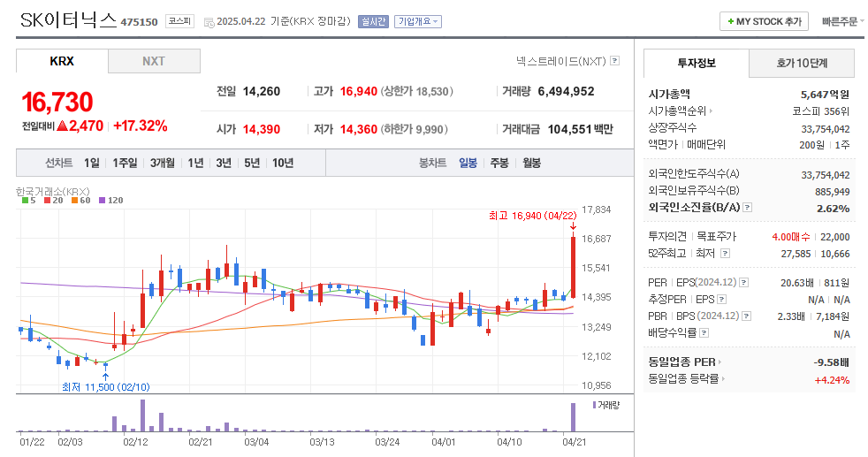Screen dimensions: 868x457
Task: Open the help icon next to 넥스트레이드(NXT)
Action: click(614, 61)
